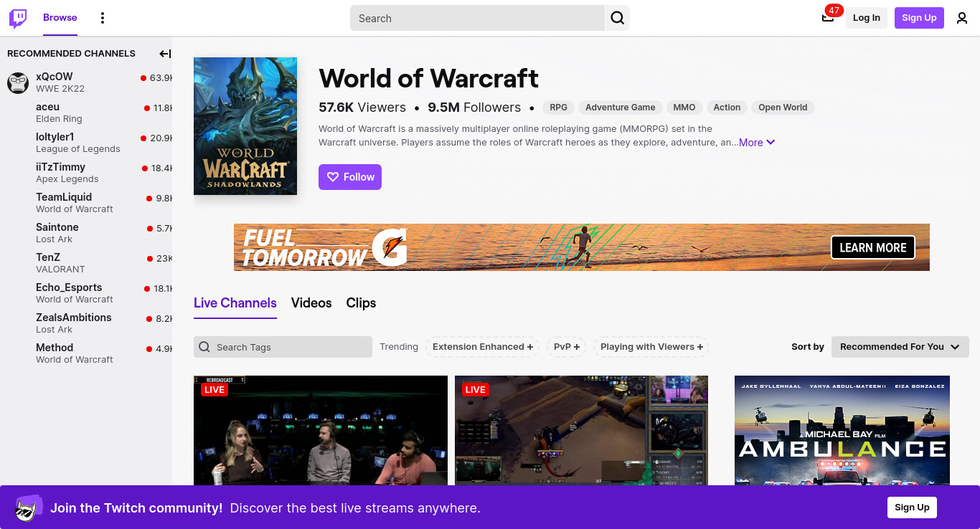The height and width of the screenshot is (529, 980).
Task: Click Learn More on Gatorade ad
Action: tap(873, 247)
